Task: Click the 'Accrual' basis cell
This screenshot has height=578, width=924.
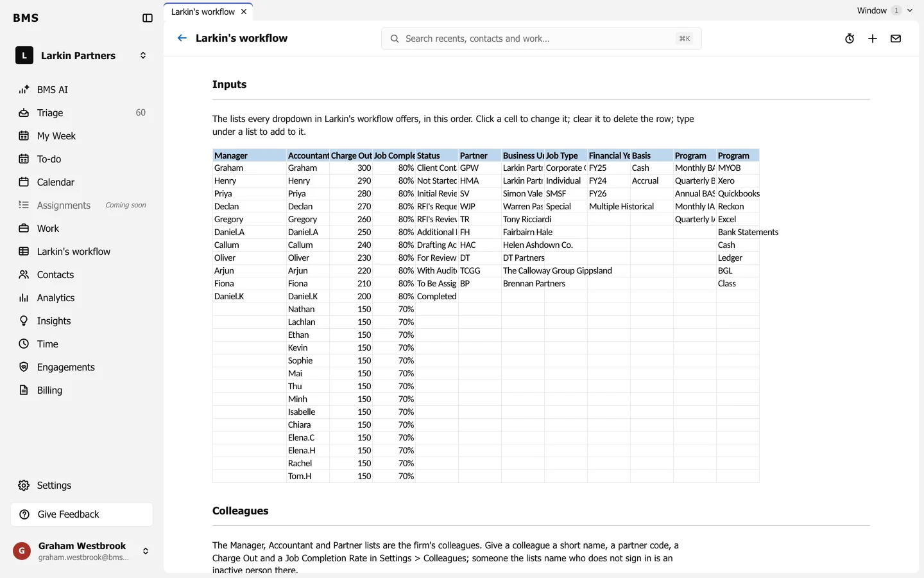Action: click(x=652, y=181)
